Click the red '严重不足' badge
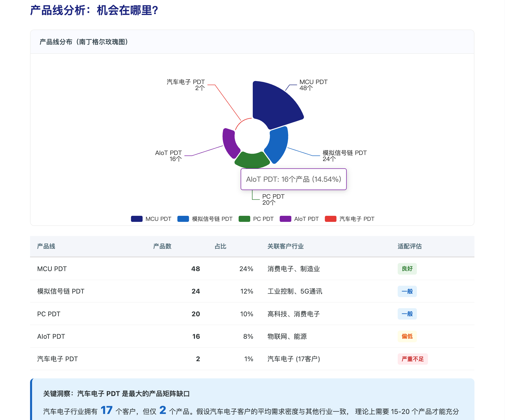The width and height of the screenshot is (505, 420). [x=413, y=359]
